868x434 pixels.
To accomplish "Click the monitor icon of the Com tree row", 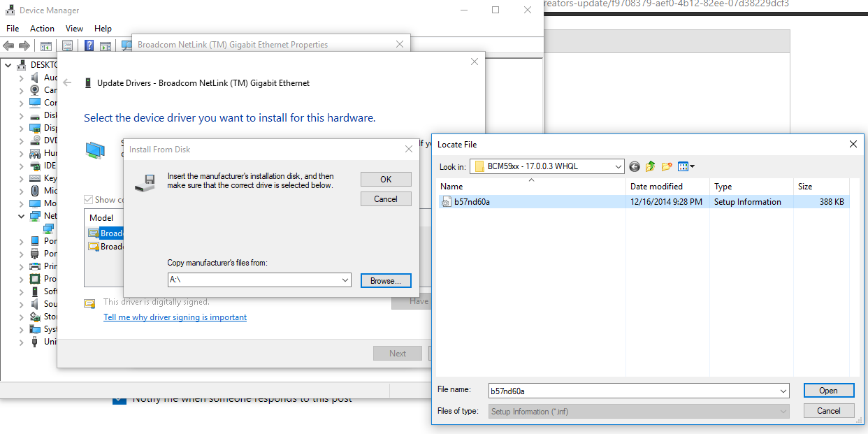I will 35,103.
